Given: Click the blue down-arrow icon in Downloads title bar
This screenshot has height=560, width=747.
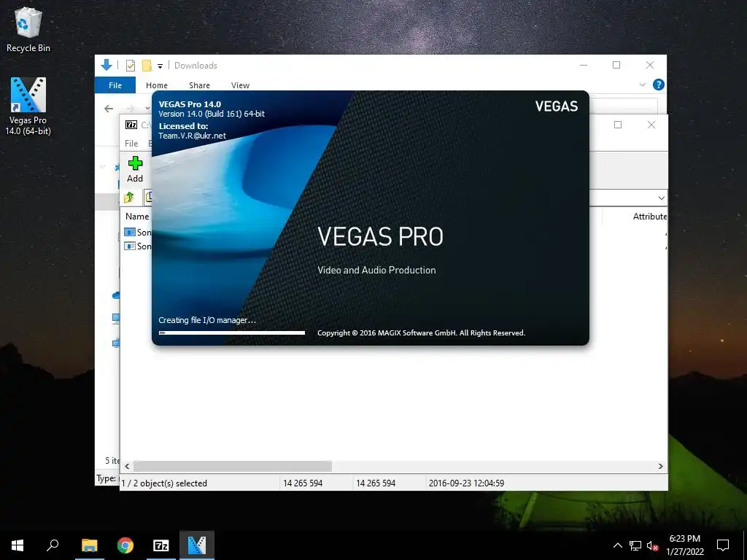Looking at the screenshot, I should pyautogui.click(x=107, y=65).
